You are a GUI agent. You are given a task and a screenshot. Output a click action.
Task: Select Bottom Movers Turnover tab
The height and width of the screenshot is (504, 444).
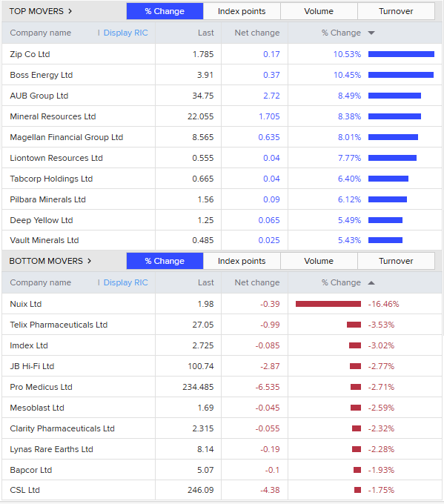click(x=396, y=261)
